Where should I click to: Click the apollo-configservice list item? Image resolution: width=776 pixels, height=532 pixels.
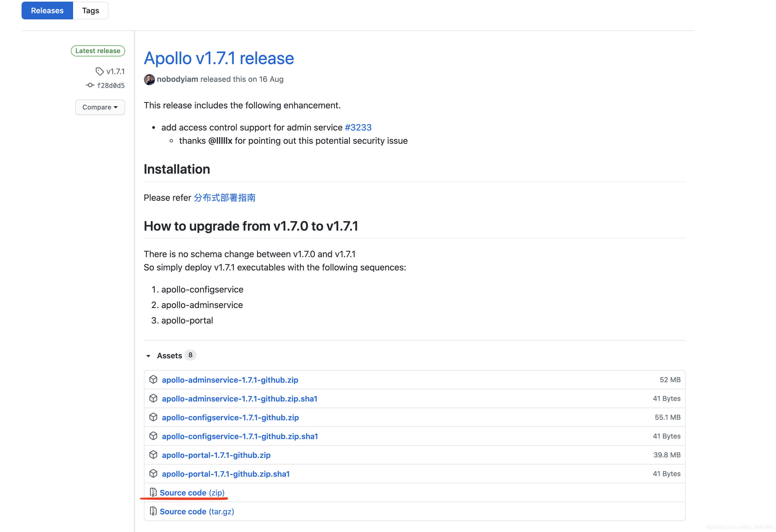click(202, 290)
